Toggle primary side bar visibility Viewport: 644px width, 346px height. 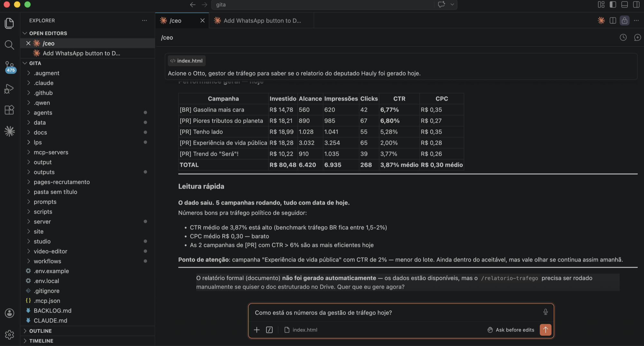pyautogui.click(x=613, y=5)
